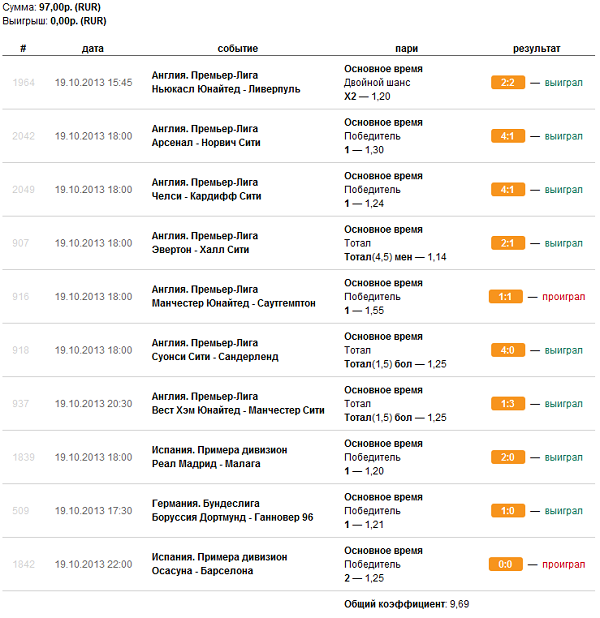600x618 pixels.
Task: Click the 'дата' column header
Action: [93, 48]
